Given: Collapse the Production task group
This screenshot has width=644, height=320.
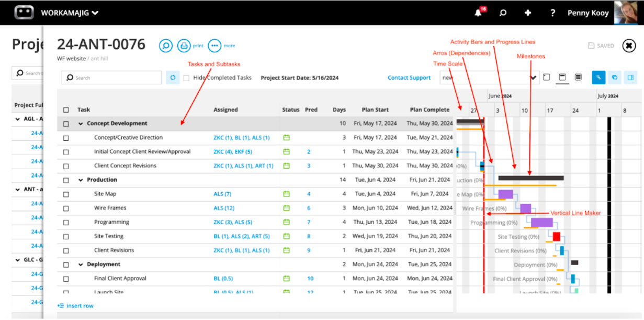Looking at the screenshot, I should click(x=81, y=179).
